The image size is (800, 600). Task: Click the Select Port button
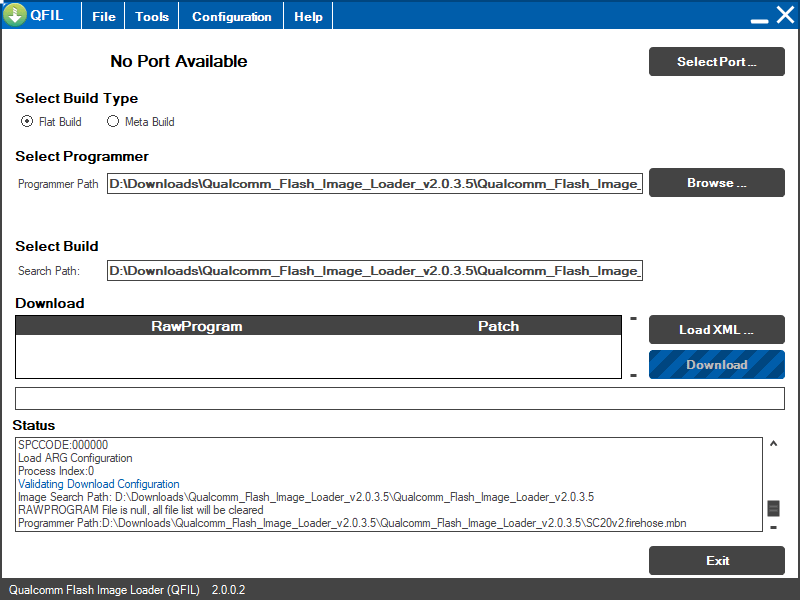point(716,61)
